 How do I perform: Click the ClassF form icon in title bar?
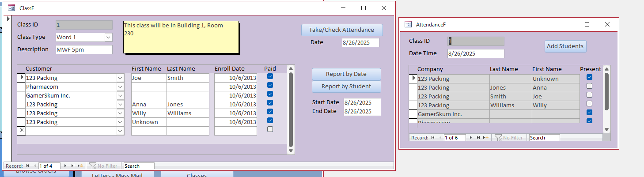(11, 8)
